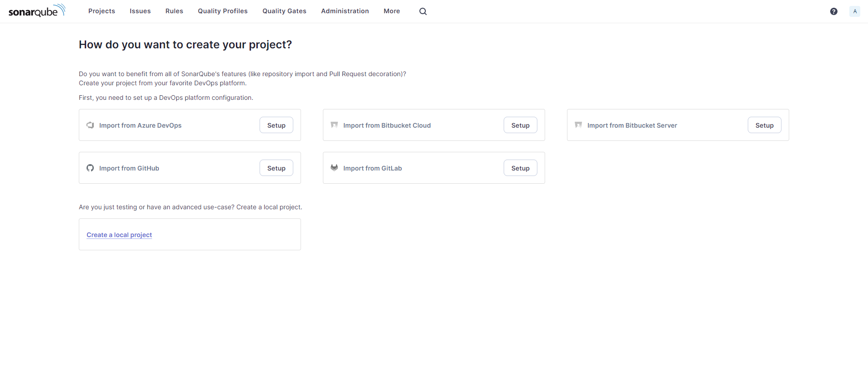This screenshot has height=388, width=868.
Task: Click the 'Create your project from your favorite DevOps platform.' line
Action: click(163, 83)
